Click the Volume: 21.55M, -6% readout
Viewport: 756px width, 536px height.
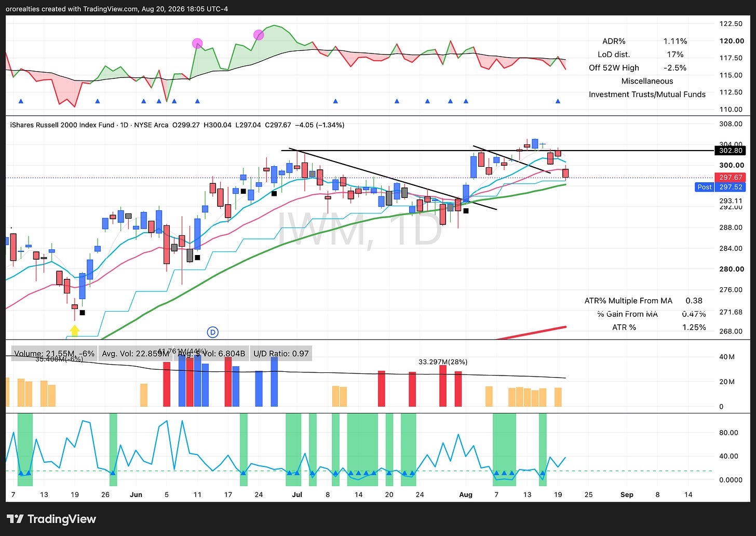(x=55, y=354)
